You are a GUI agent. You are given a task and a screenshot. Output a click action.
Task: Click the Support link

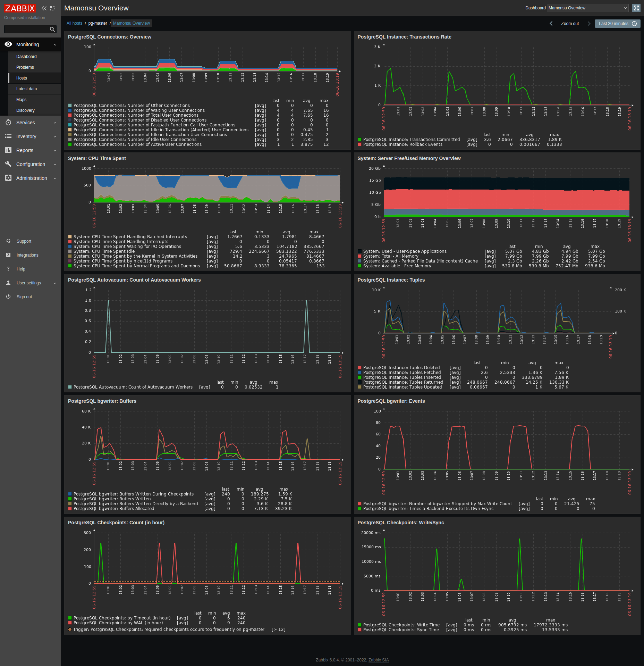coord(24,241)
